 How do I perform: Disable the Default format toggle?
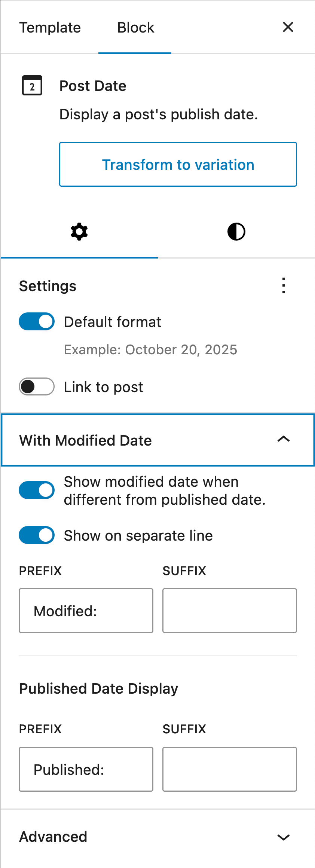pos(36,321)
